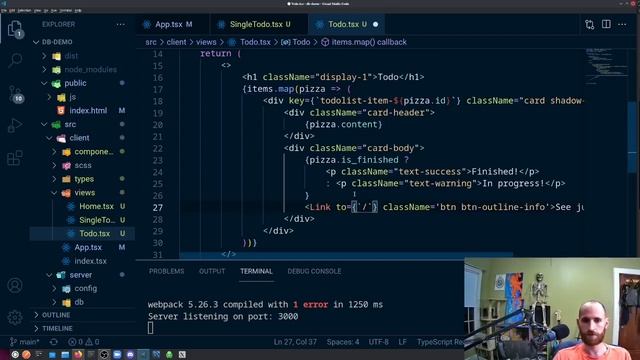Viewport: 640px width, 360px height.
Task: Open the OUTPUT panel tab
Action: [x=212, y=271]
